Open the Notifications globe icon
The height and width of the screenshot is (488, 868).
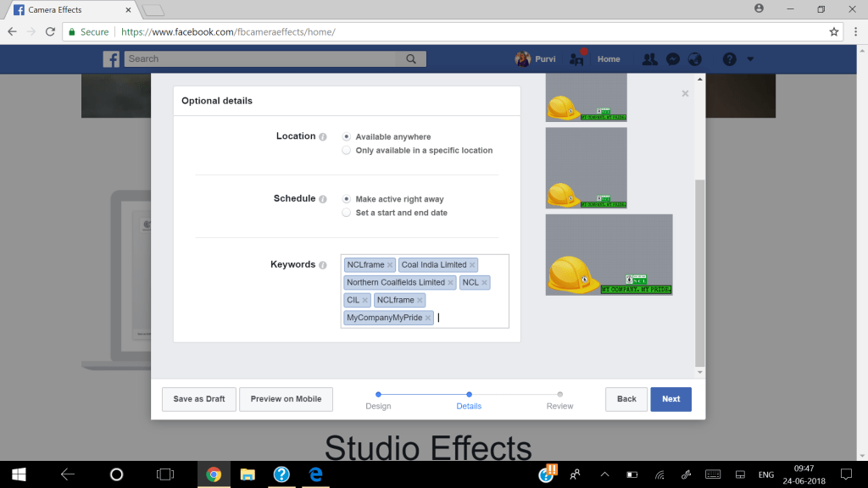pyautogui.click(x=694, y=59)
